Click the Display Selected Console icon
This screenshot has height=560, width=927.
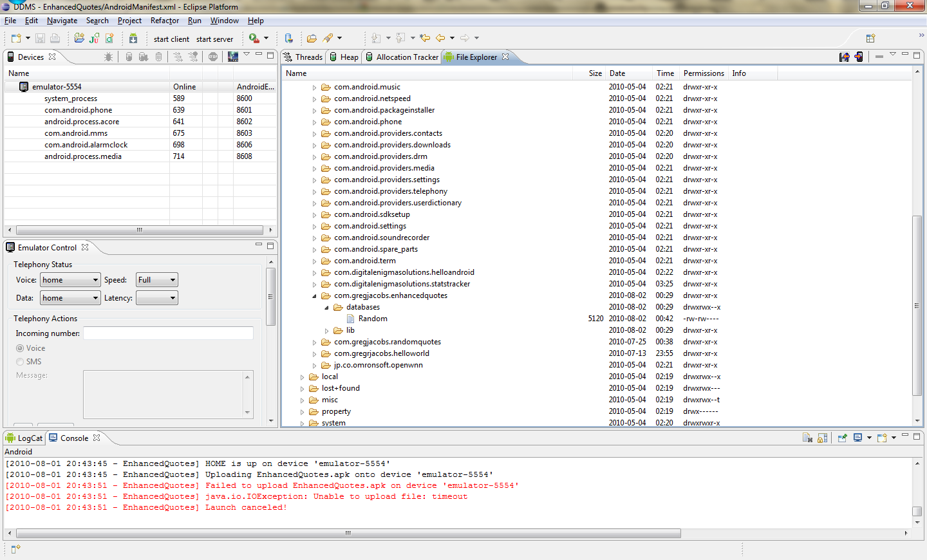point(858,438)
